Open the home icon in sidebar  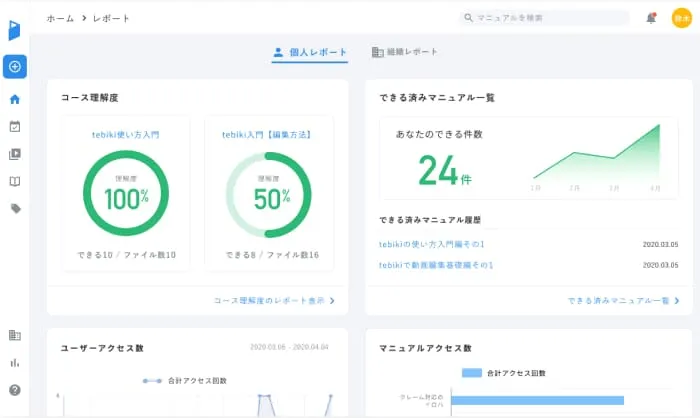coord(15,99)
